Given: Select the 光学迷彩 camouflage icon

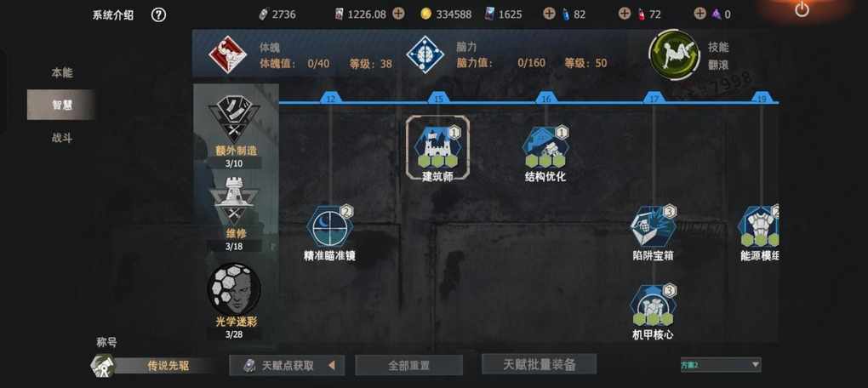Looking at the screenshot, I should pyautogui.click(x=234, y=288).
